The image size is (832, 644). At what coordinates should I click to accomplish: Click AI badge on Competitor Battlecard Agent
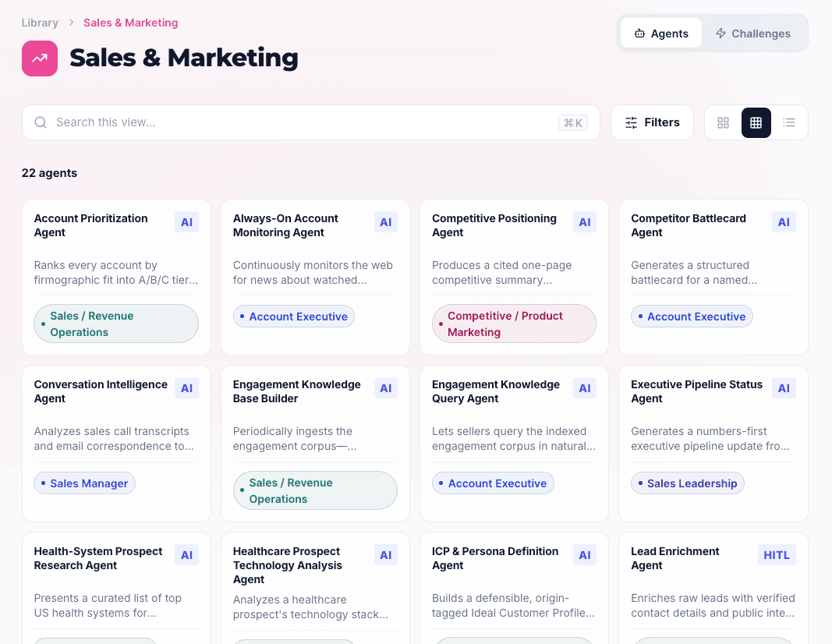pos(784,222)
